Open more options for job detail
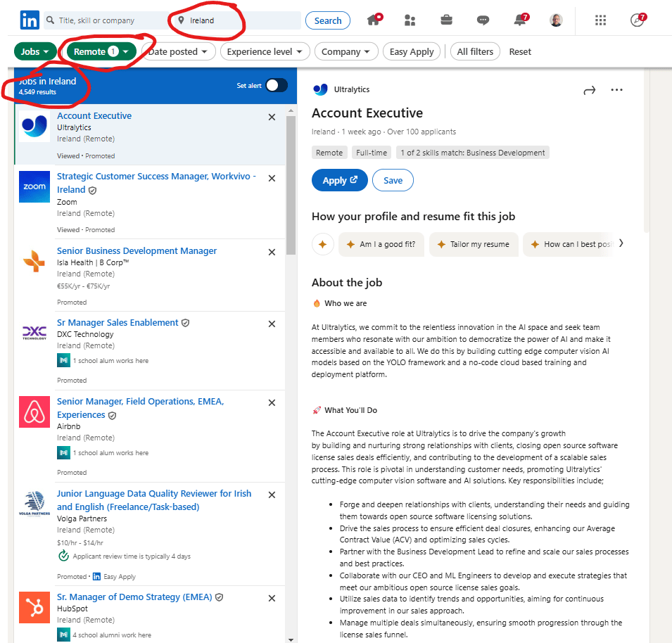The image size is (672, 643). pyautogui.click(x=616, y=89)
